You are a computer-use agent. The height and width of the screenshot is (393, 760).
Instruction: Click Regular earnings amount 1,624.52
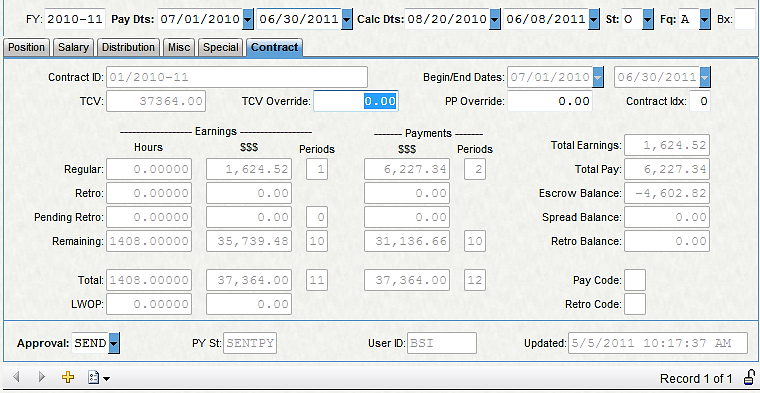click(249, 169)
